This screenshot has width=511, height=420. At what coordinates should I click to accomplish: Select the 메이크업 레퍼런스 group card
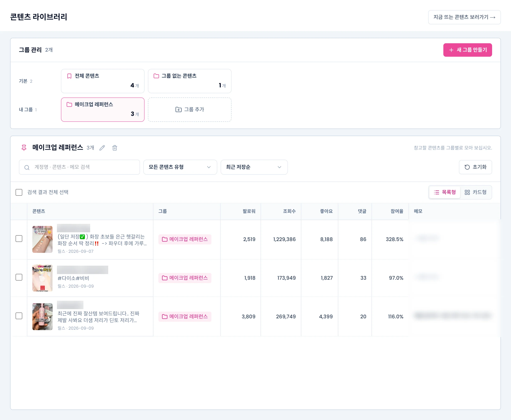point(103,110)
